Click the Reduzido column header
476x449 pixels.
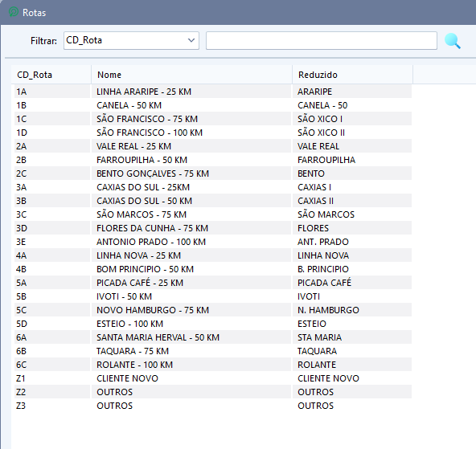[352, 75]
